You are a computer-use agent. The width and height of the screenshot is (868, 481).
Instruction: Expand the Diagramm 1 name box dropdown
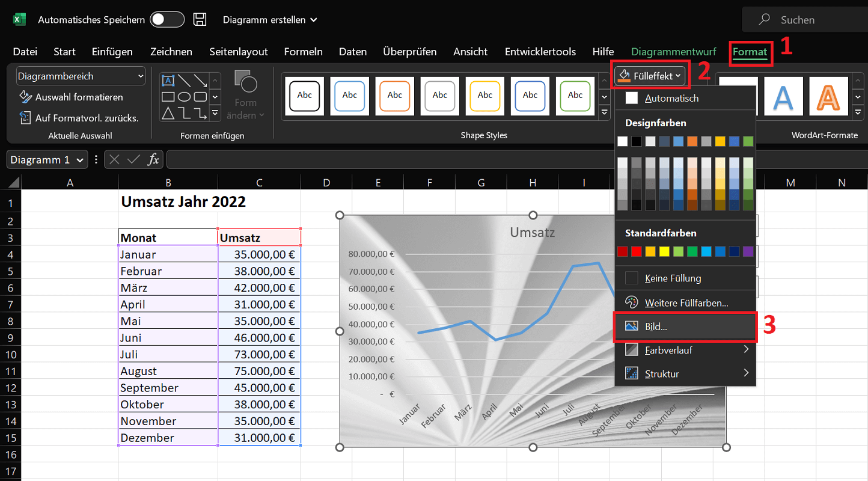pyautogui.click(x=80, y=160)
